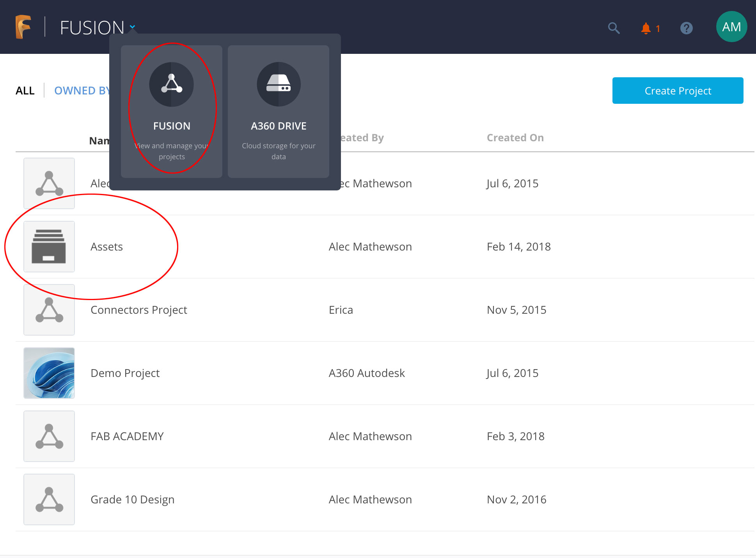Open the FAB ACADEMY project

point(127,436)
